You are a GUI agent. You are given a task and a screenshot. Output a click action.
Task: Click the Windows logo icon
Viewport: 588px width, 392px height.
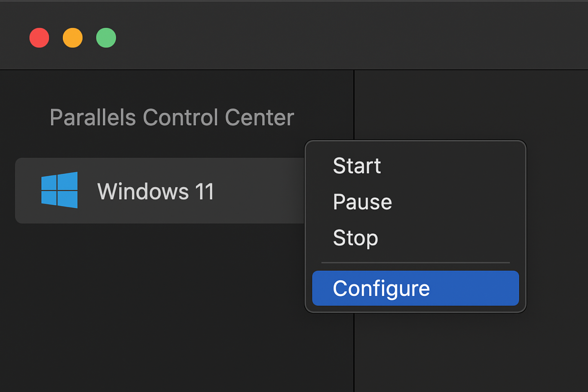[x=59, y=190]
